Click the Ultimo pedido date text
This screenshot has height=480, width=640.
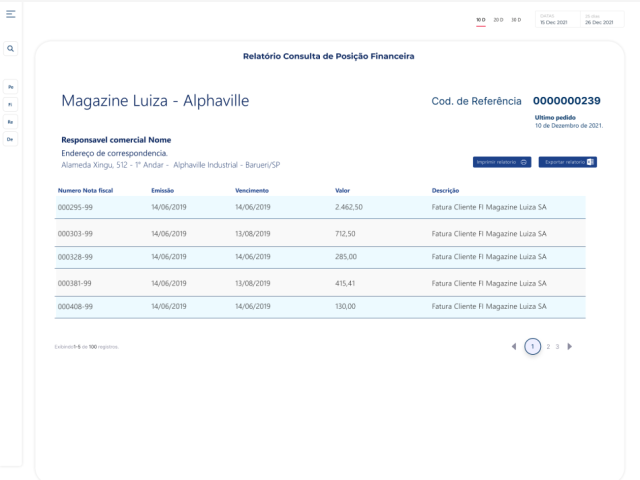569,126
